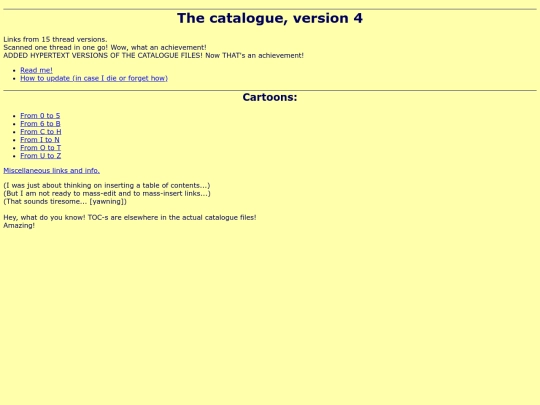Image resolution: width=540 pixels, height=405 pixels.
Task: Click "(That sounds tiresome... [yawning])" text
Action: (65, 201)
